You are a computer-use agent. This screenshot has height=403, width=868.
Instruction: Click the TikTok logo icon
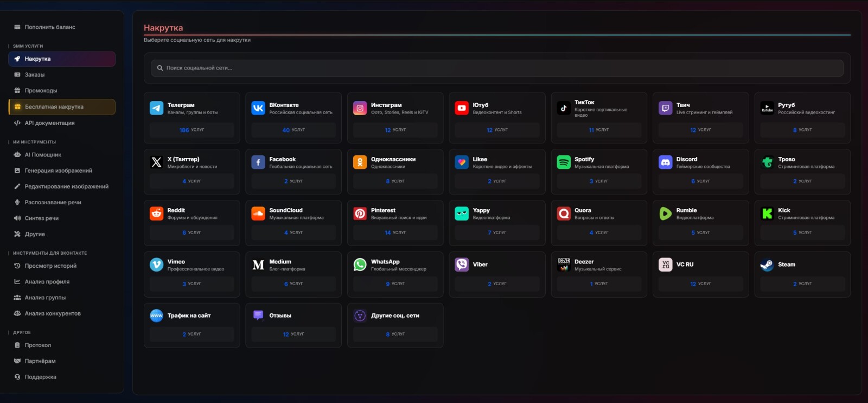pos(564,108)
